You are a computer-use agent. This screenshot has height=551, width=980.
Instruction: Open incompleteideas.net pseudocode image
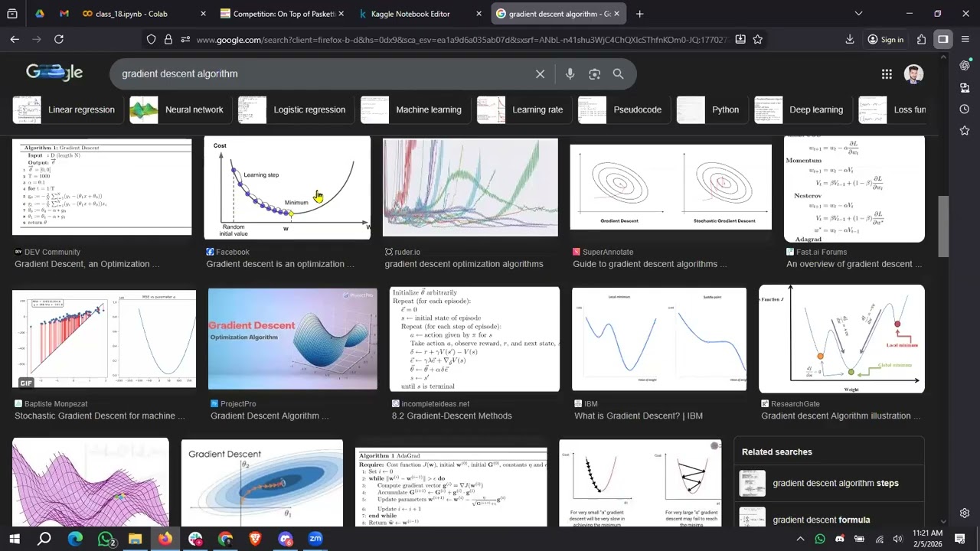tap(475, 339)
